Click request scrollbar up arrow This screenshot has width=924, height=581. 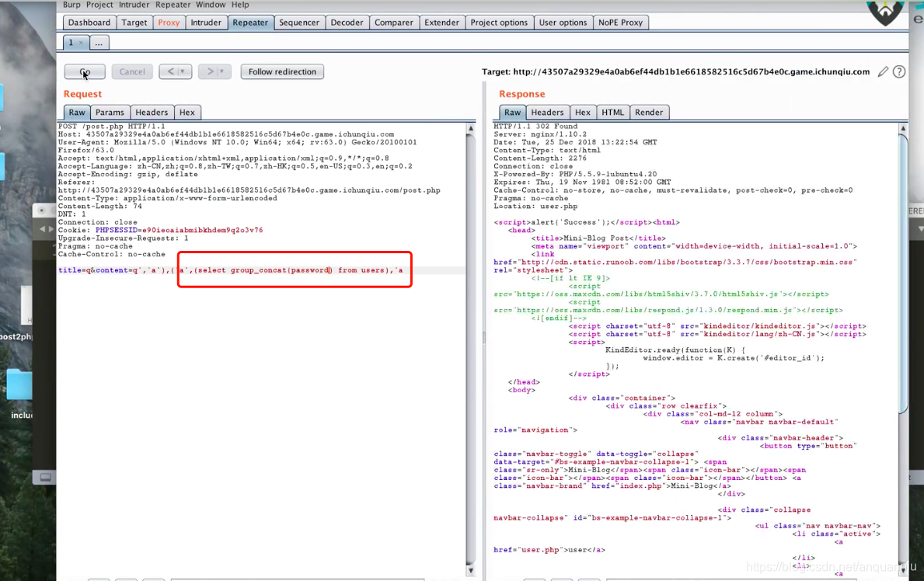[470, 128]
